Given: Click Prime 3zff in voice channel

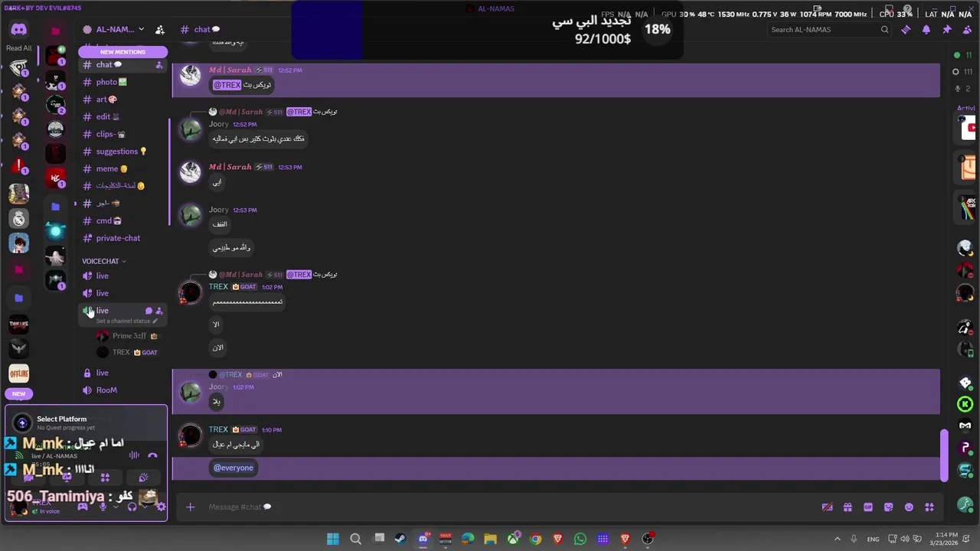Looking at the screenshot, I should coord(129,336).
